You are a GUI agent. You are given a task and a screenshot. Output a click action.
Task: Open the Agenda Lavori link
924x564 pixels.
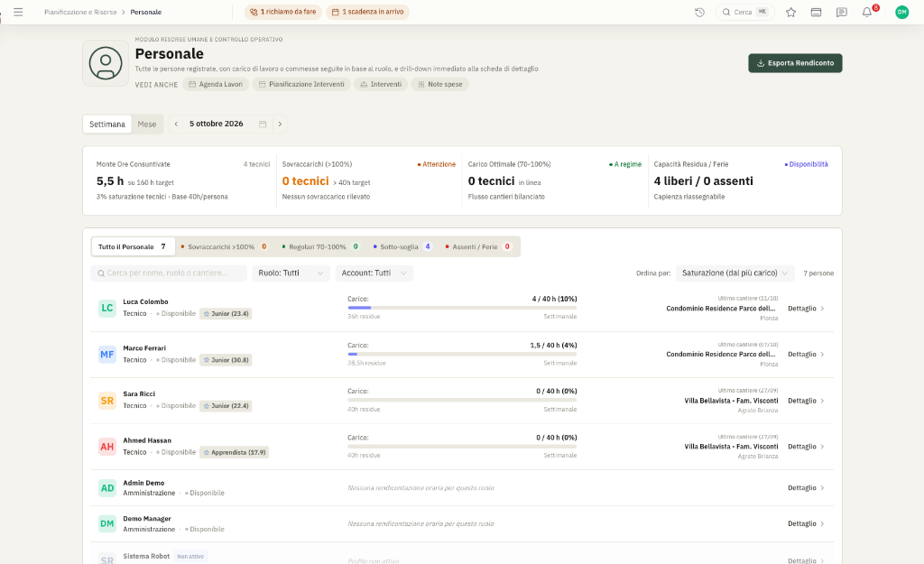pyautogui.click(x=216, y=84)
